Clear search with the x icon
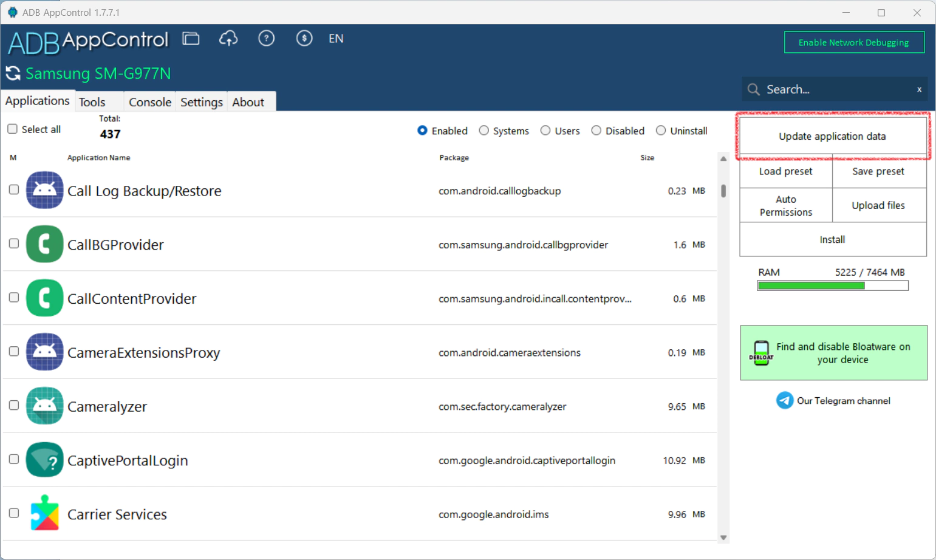This screenshot has height=560, width=936. coord(919,89)
